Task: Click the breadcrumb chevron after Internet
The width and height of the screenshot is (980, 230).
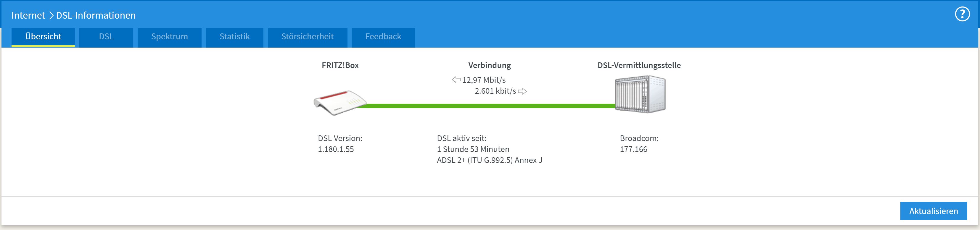Action: (x=51, y=16)
